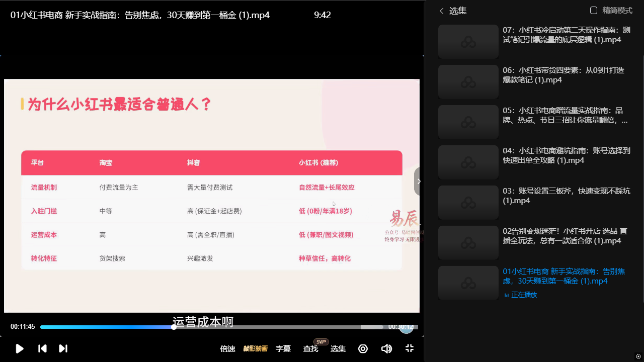The width and height of the screenshot is (644, 362).
Task: Go back using the 选集 chevron arrow
Action: [x=442, y=11]
